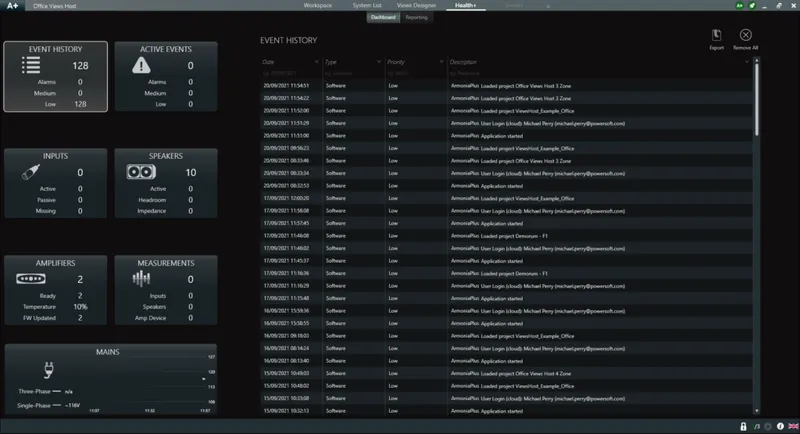The image size is (800, 434).
Task: Select the Speakers loudspeaker icon
Action: pyautogui.click(x=141, y=172)
